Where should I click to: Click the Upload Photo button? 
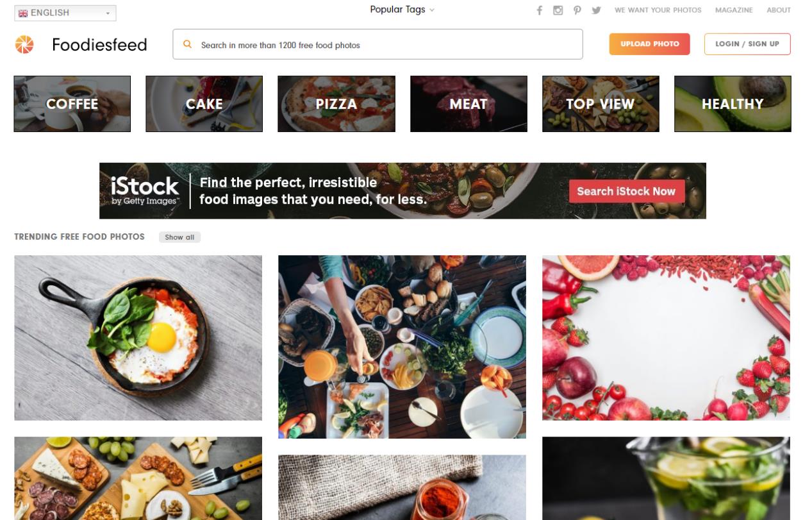[649, 44]
